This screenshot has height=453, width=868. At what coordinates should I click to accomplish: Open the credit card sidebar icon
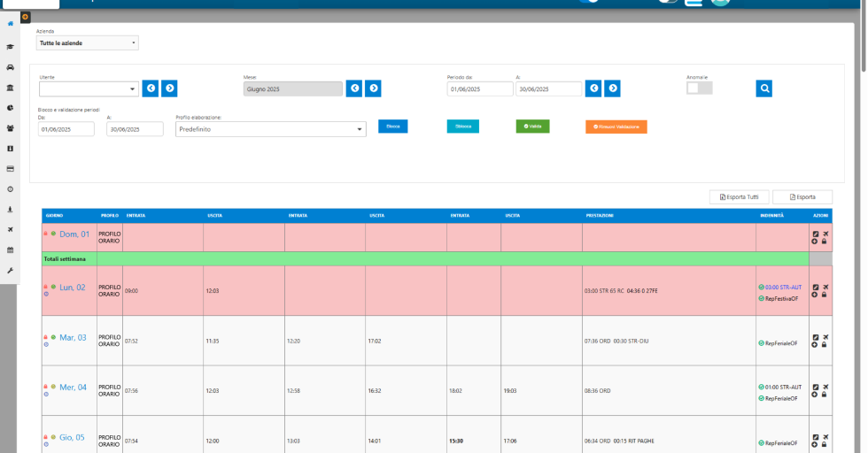point(10,169)
